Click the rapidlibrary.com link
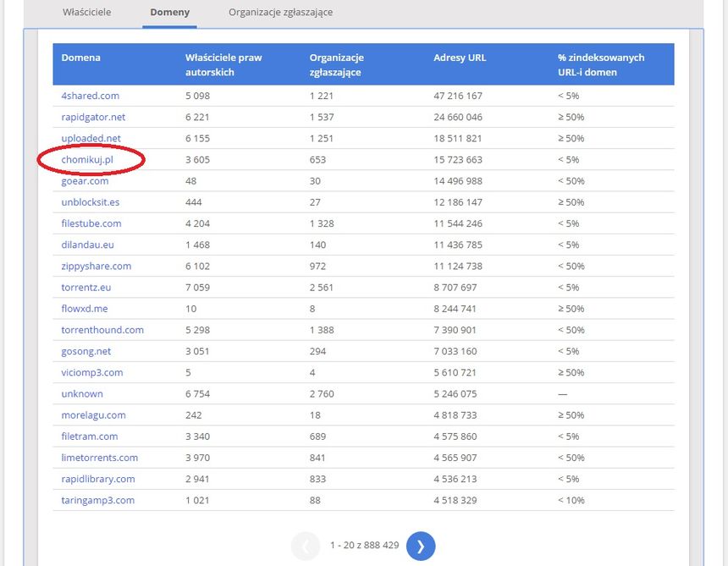Image resolution: width=728 pixels, height=566 pixels. pyautogui.click(x=98, y=479)
